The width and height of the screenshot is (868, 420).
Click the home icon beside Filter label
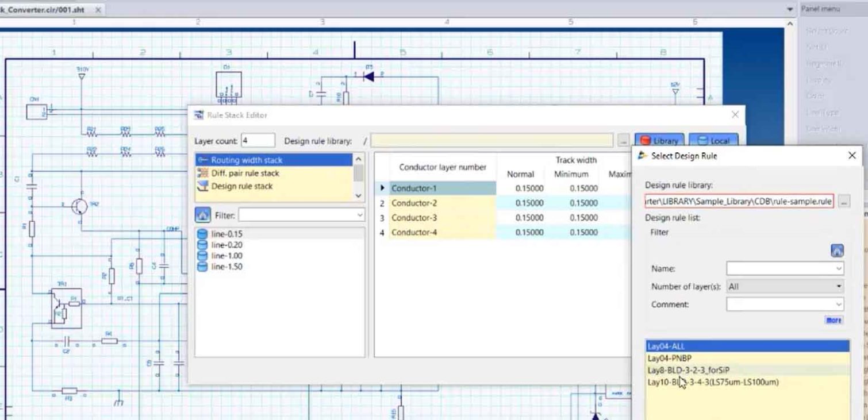[x=202, y=215]
